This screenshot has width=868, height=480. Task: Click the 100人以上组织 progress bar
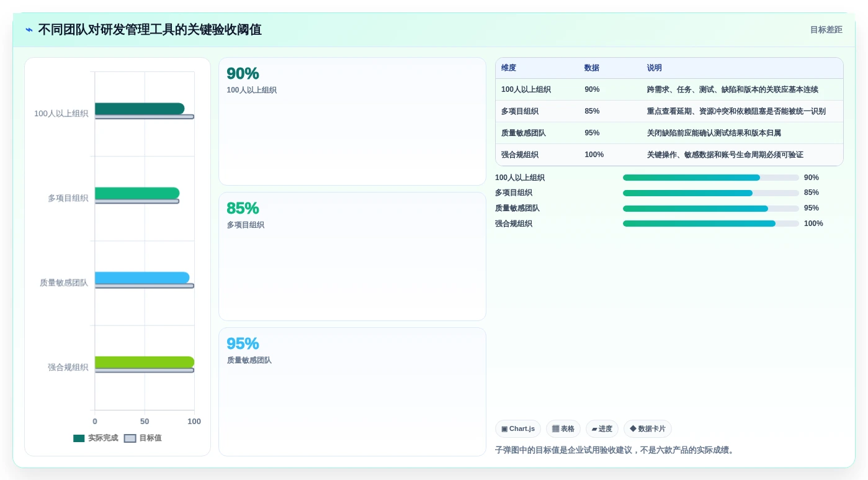click(x=711, y=178)
